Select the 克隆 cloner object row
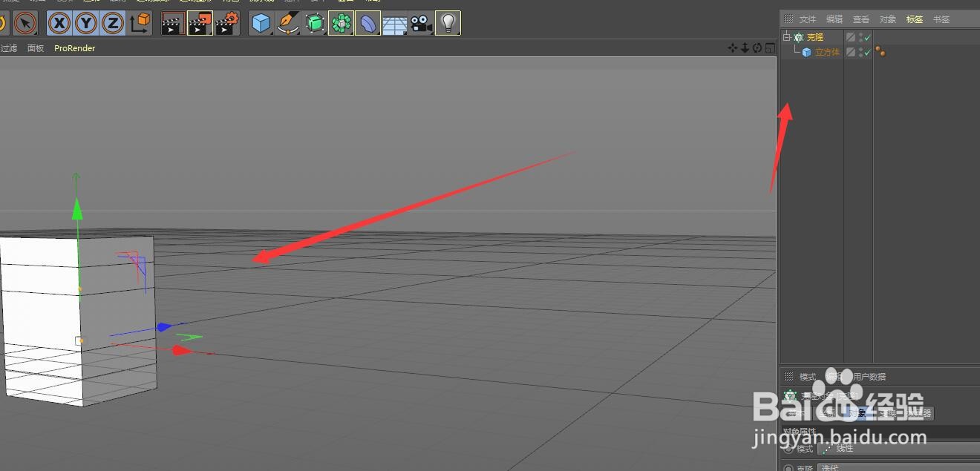 pyautogui.click(x=815, y=37)
